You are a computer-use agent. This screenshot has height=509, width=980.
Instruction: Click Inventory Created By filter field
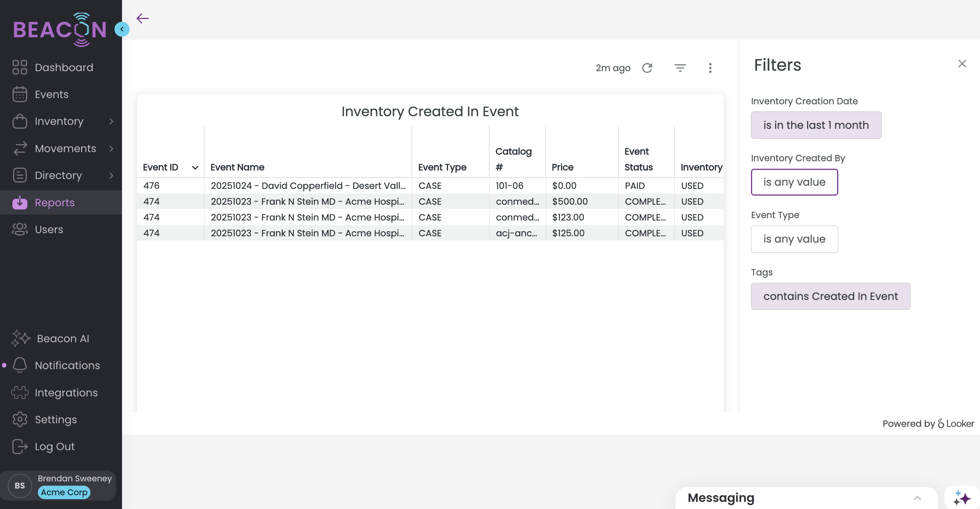coord(794,182)
